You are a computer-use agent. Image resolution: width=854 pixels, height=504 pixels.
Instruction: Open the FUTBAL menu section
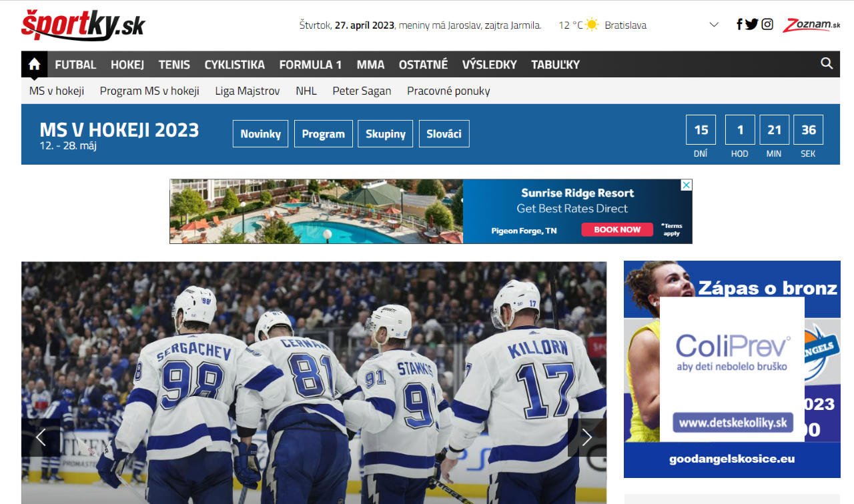75,65
